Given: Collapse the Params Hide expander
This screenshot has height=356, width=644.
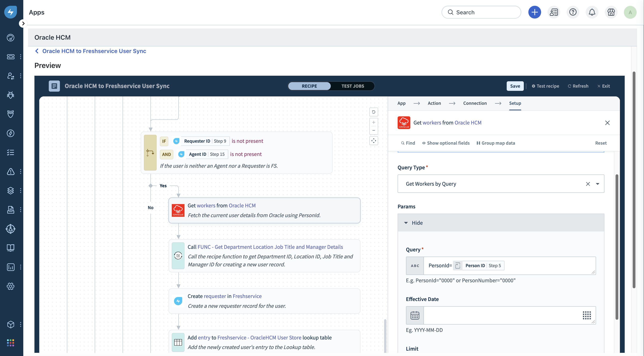Looking at the screenshot, I should click(x=414, y=223).
